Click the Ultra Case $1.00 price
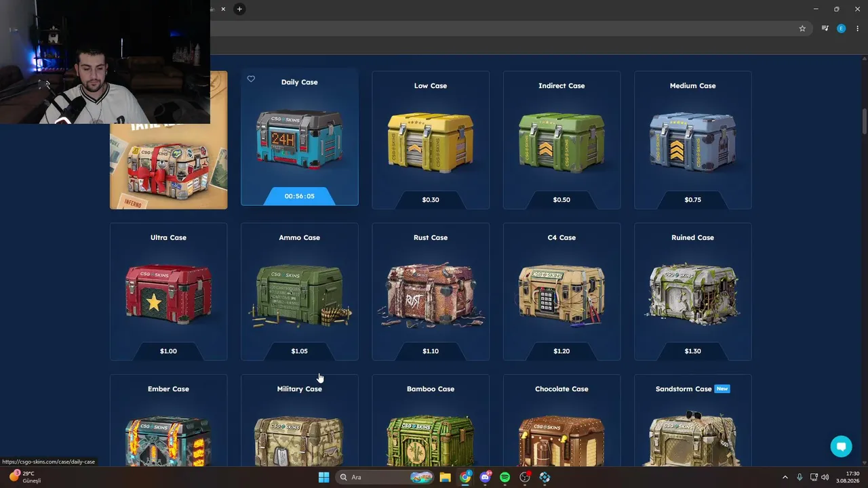Image resolution: width=868 pixels, height=488 pixels. point(168,351)
